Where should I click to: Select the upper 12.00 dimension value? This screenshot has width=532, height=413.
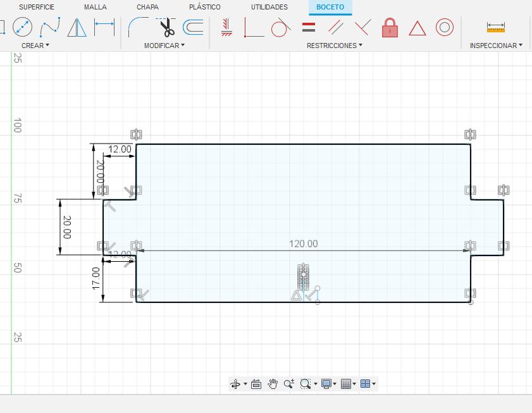120,149
